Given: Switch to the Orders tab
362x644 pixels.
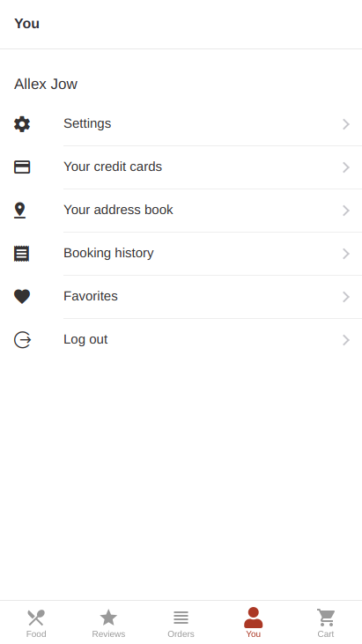Looking at the screenshot, I should [x=181, y=623].
